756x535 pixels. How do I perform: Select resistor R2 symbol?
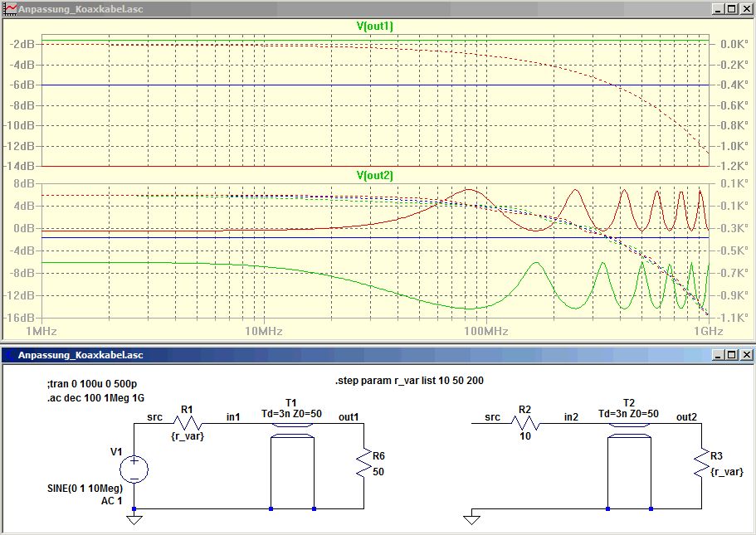[525, 423]
